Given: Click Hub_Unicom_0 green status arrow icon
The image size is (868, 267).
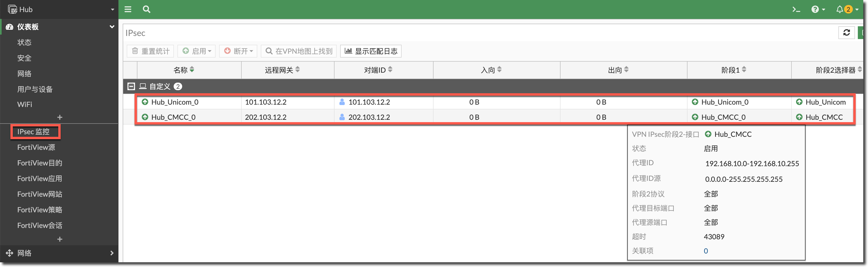Looking at the screenshot, I should click(x=145, y=102).
